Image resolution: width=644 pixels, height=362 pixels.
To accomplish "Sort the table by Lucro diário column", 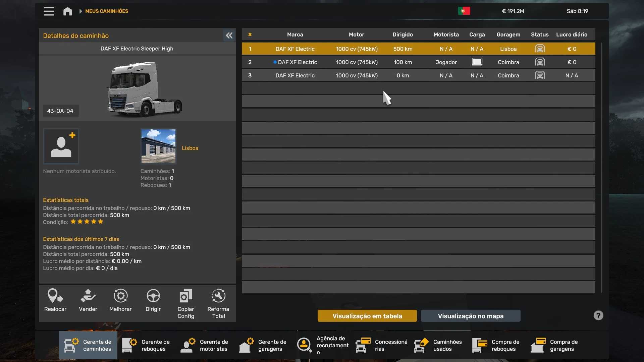I will point(572,35).
